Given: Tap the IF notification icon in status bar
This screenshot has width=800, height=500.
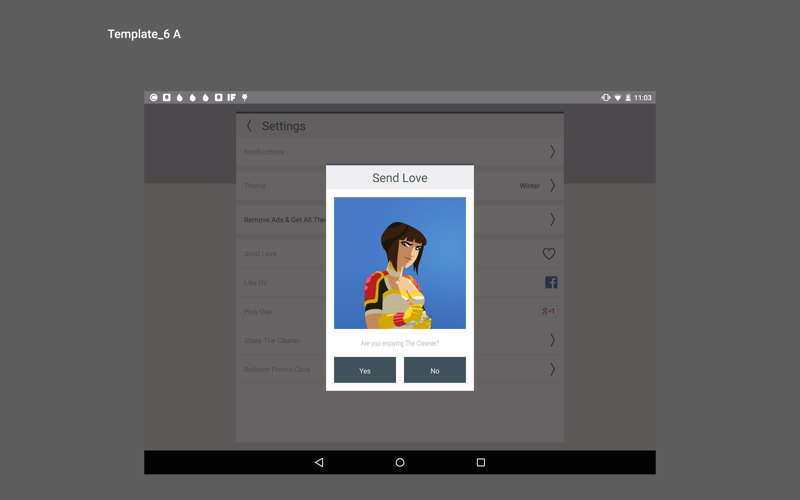Looking at the screenshot, I should pos(231,98).
